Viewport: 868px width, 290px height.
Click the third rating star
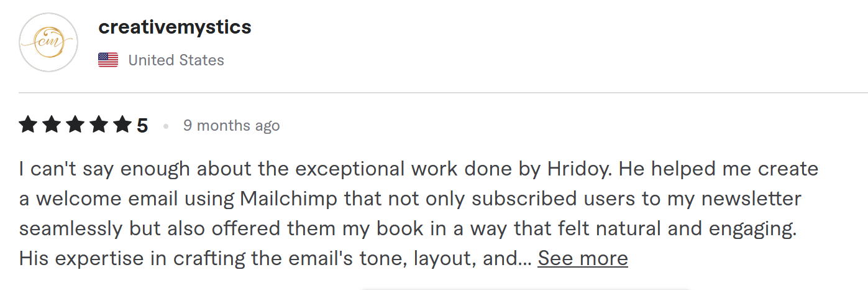click(x=75, y=125)
